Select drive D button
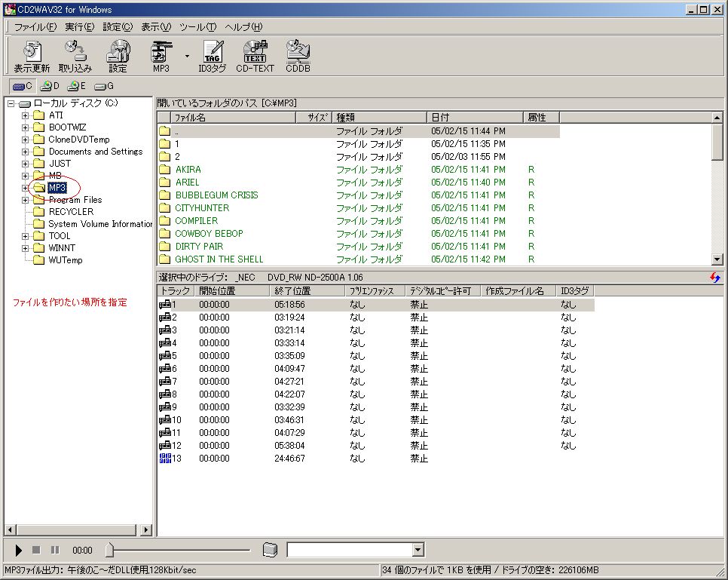This screenshot has width=728, height=580. (50, 86)
